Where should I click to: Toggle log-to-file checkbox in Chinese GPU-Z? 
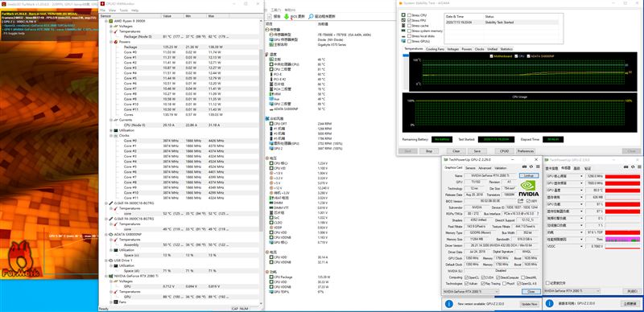pyautogui.click(x=548, y=283)
